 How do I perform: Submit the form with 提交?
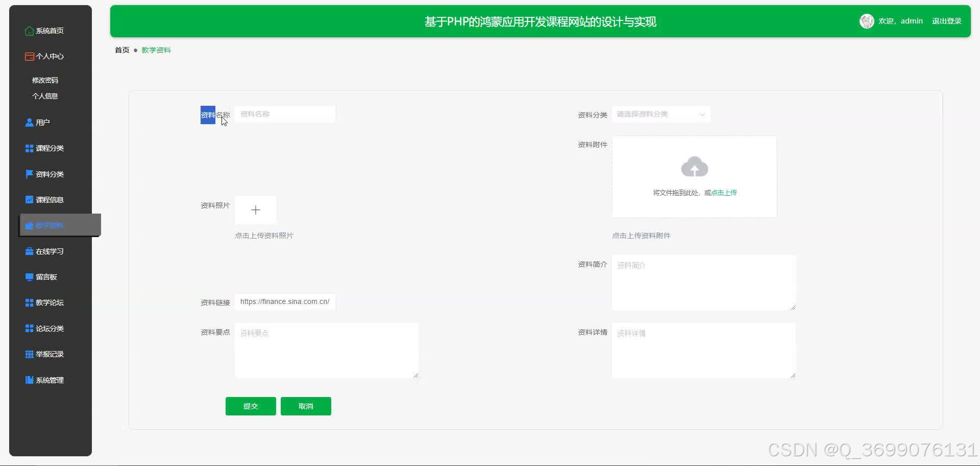tap(251, 406)
